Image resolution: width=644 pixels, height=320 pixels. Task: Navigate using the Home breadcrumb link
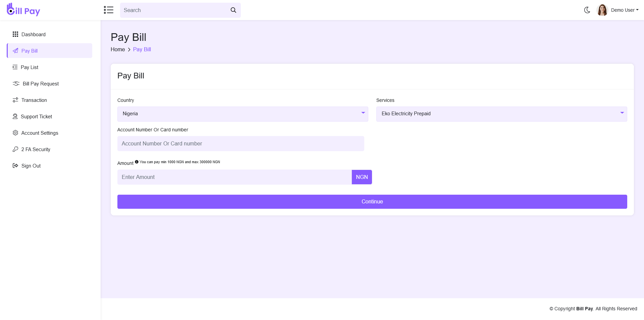pyautogui.click(x=118, y=49)
